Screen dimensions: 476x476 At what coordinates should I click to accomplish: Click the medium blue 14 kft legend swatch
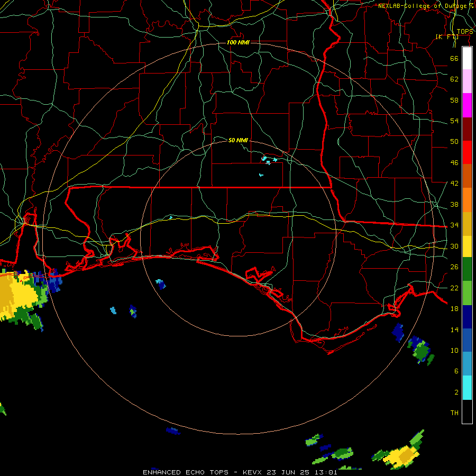(467, 340)
